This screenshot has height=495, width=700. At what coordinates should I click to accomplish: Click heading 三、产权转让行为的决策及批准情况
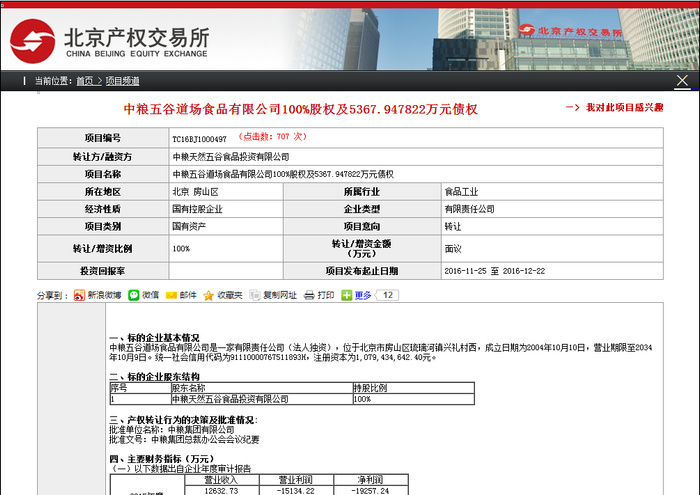183,420
